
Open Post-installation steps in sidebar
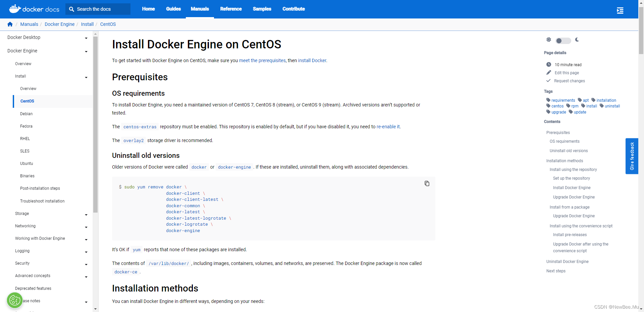[40, 188]
